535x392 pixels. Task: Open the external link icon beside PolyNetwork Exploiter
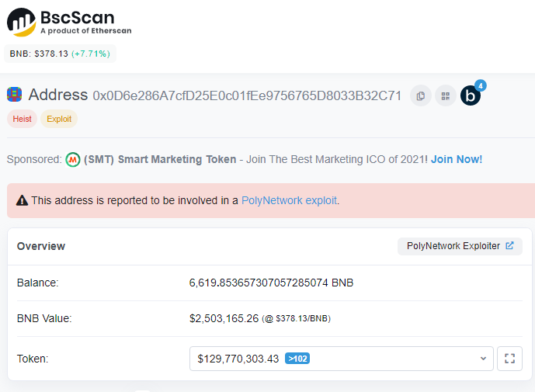click(x=509, y=245)
